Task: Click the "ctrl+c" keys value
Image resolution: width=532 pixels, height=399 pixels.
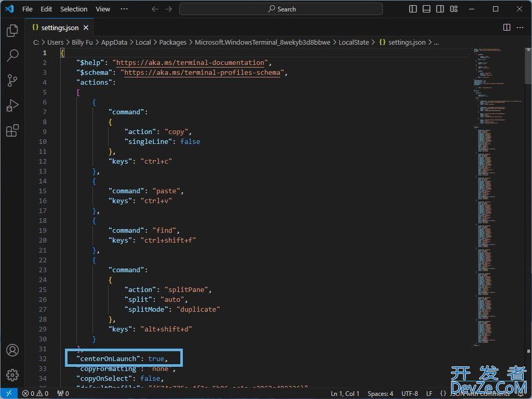Action: click(x=156, y=162)
